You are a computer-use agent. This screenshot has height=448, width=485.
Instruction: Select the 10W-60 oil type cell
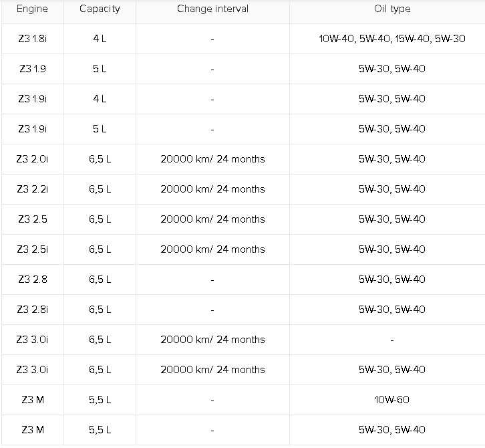(x=392, y=400)
